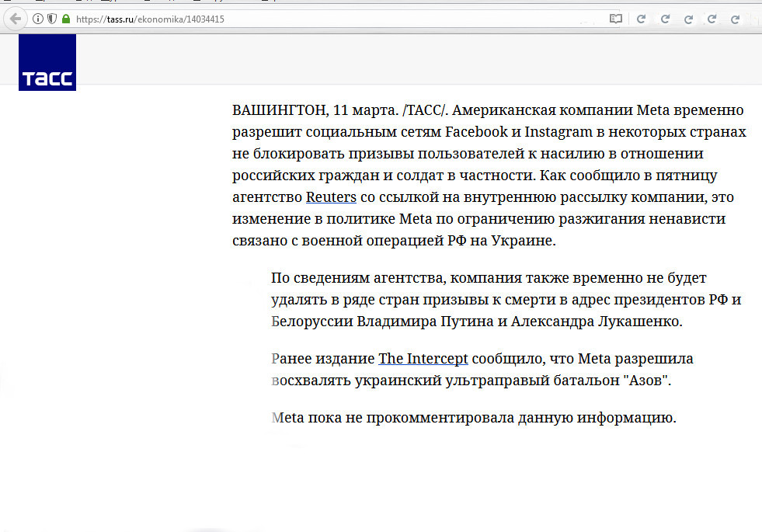Click the words "По сведениям агентства"

click(x=357, y=278)
